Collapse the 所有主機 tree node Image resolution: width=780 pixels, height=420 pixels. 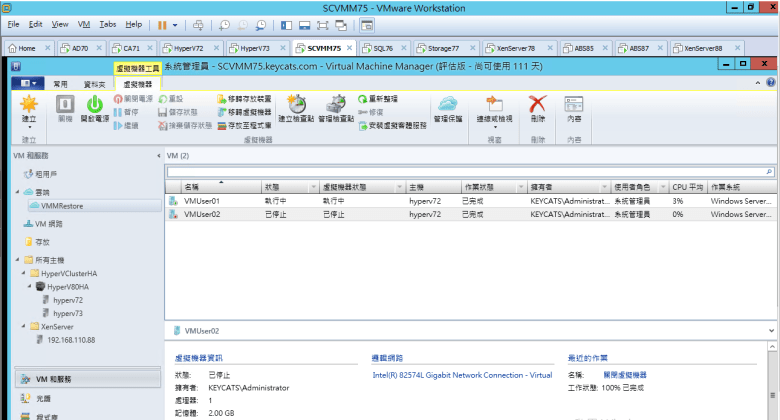click(18, 259)
